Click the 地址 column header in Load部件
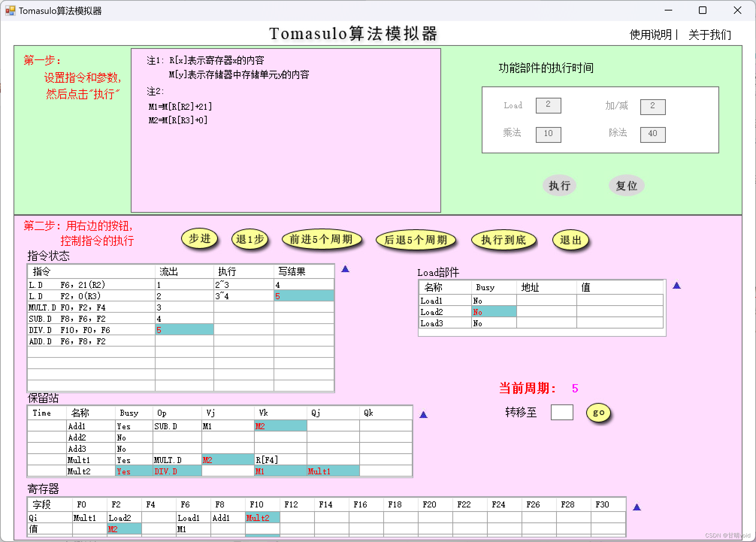756x542 pixels. (x=546, y=288)
